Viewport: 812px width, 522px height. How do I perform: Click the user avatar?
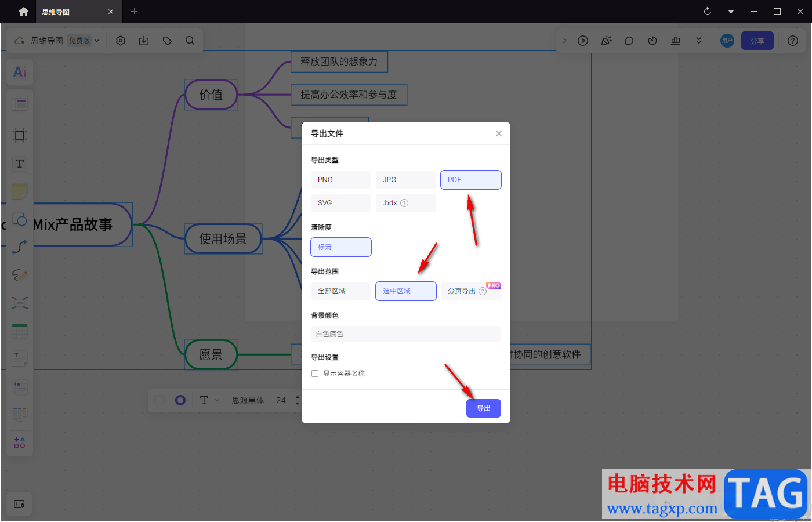click(727, 41)
